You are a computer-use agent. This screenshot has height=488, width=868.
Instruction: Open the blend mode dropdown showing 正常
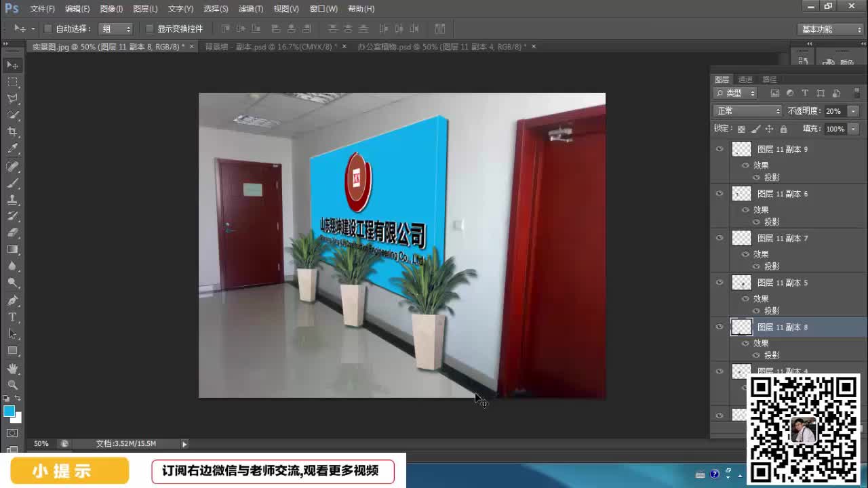click(746, 110)
